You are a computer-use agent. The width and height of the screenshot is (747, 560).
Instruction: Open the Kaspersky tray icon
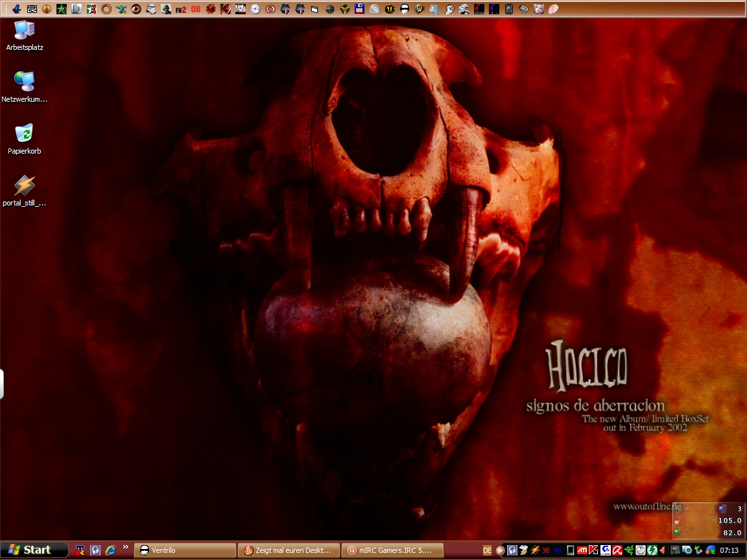[593, 550]
